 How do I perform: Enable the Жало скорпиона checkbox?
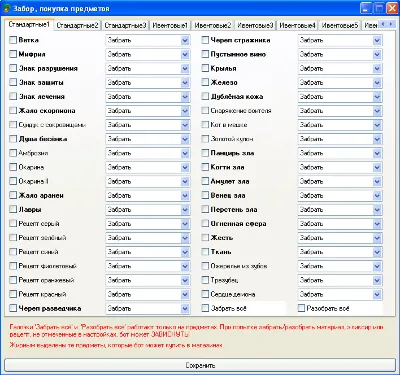tap(13, 111)
